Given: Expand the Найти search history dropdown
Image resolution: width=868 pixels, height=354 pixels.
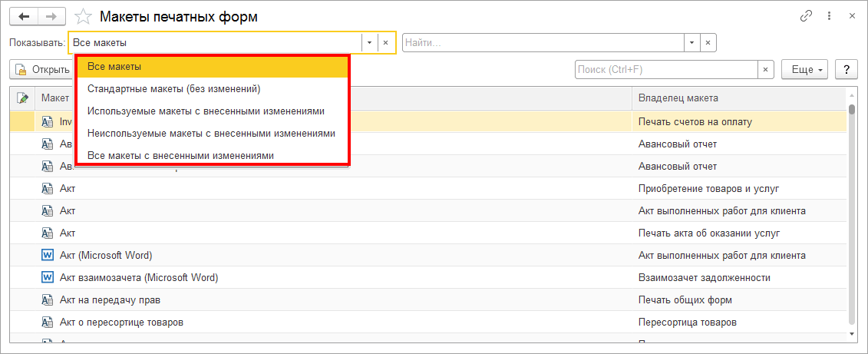Looking at the screenshot, I should pos(692,43).
